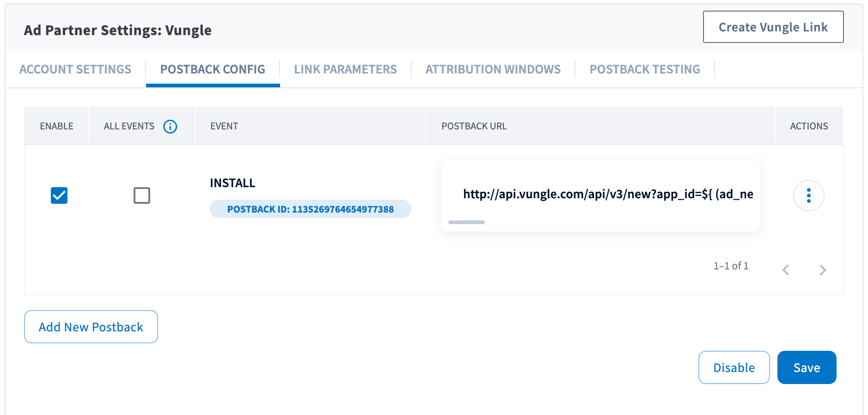868x415 pixels.
Task: Click the postback URL horizontal scrollbar
Action: click(466, 222)
